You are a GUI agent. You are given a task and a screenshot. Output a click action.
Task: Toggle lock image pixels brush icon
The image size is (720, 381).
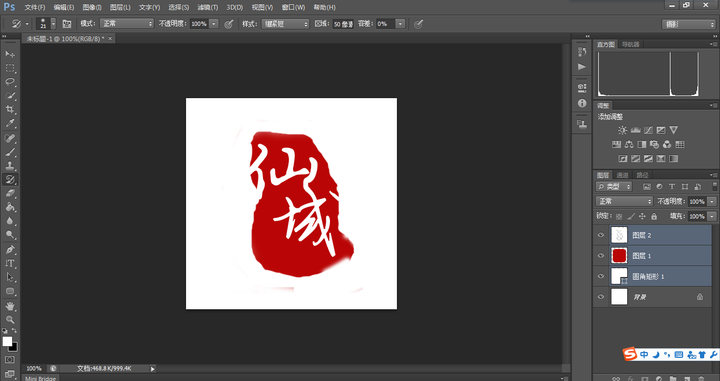631,216
